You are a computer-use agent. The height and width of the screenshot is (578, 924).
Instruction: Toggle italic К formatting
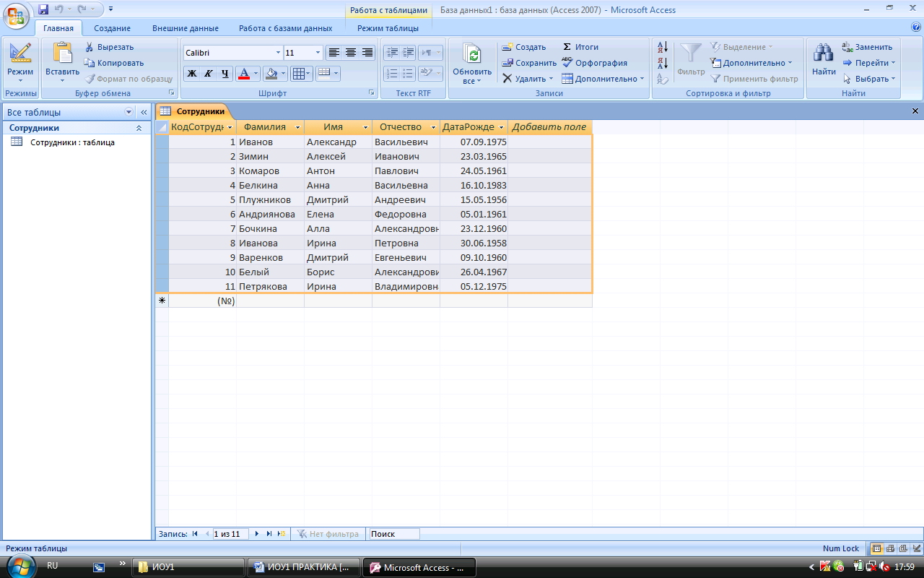(x=208, y=74)
